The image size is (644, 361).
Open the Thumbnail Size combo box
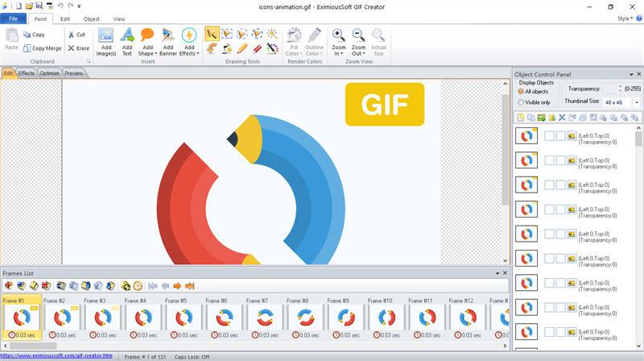point(621,102)
